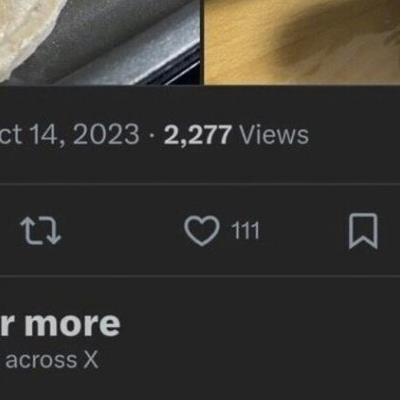This screenshot has height=400, width=400.
Task: Open the 2,277 Views count
Action: pos(236,135)
